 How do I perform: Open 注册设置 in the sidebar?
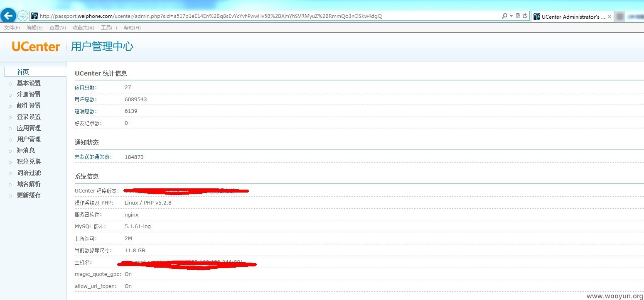point(29,94)
